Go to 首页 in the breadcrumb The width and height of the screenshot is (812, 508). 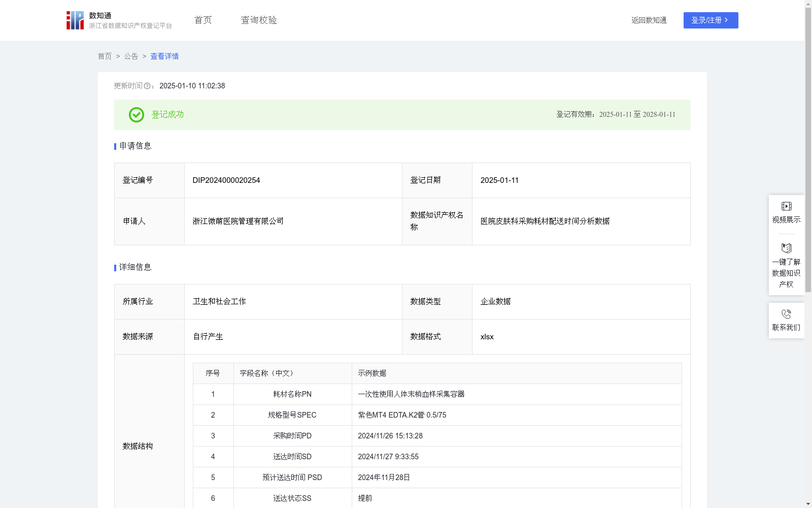[x=105, y=56]
